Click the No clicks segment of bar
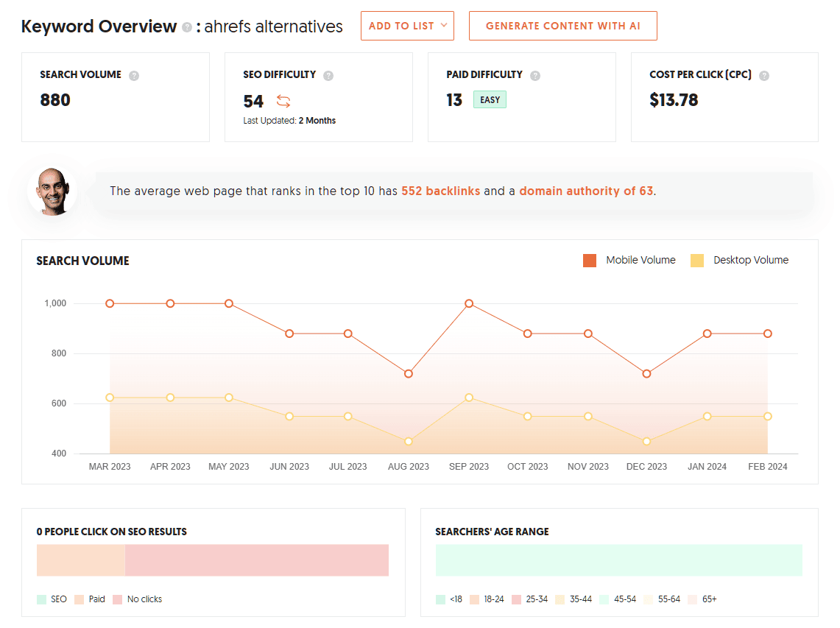 point(257,560)
